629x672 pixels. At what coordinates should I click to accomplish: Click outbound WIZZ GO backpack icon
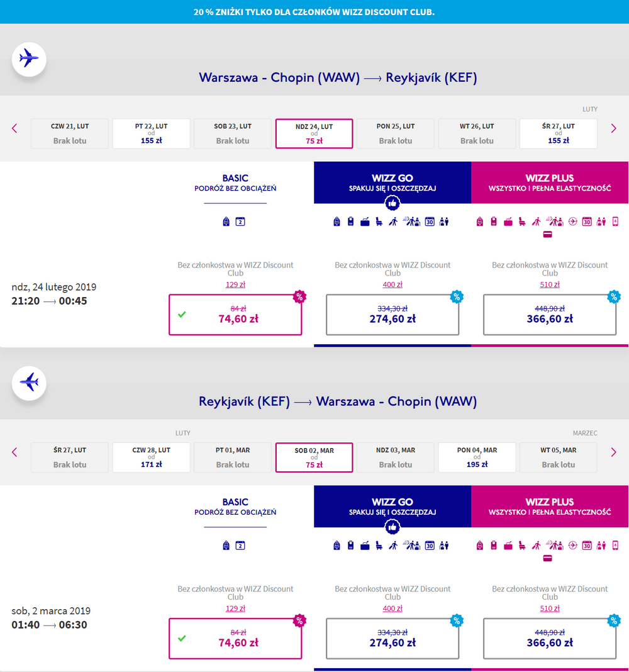[337, 221]
